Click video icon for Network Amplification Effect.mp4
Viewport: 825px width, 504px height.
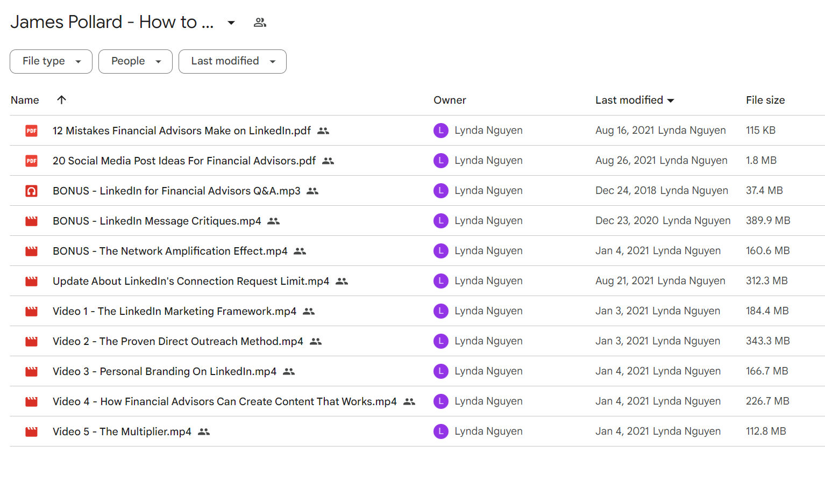32,251
